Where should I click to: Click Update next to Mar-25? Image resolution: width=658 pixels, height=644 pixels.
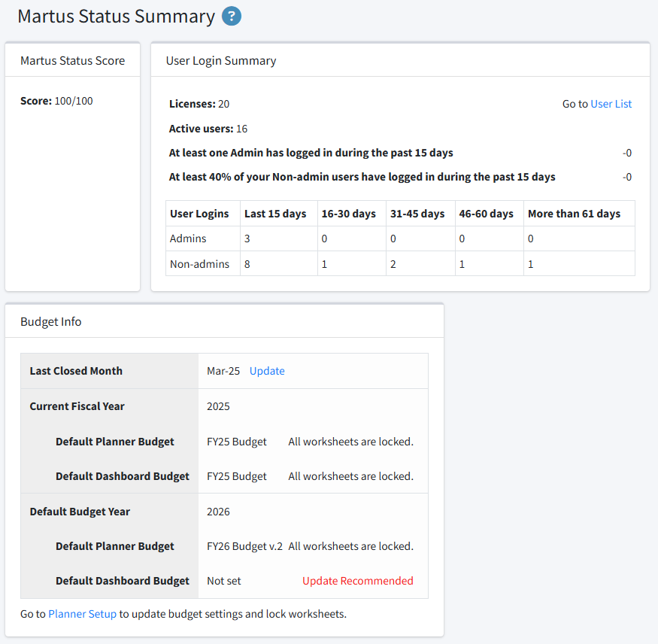pos(267,371)
